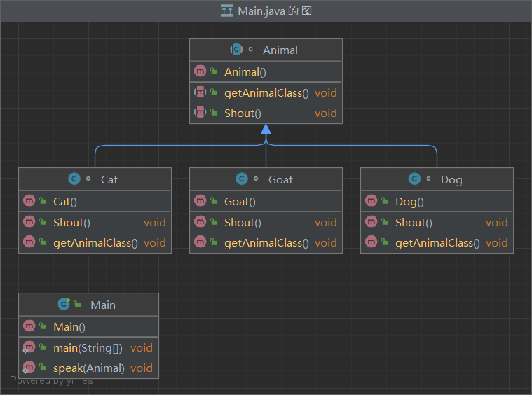Click method icon beside Animal() constructor
532x395 pixels.
(x=200, y=71)
